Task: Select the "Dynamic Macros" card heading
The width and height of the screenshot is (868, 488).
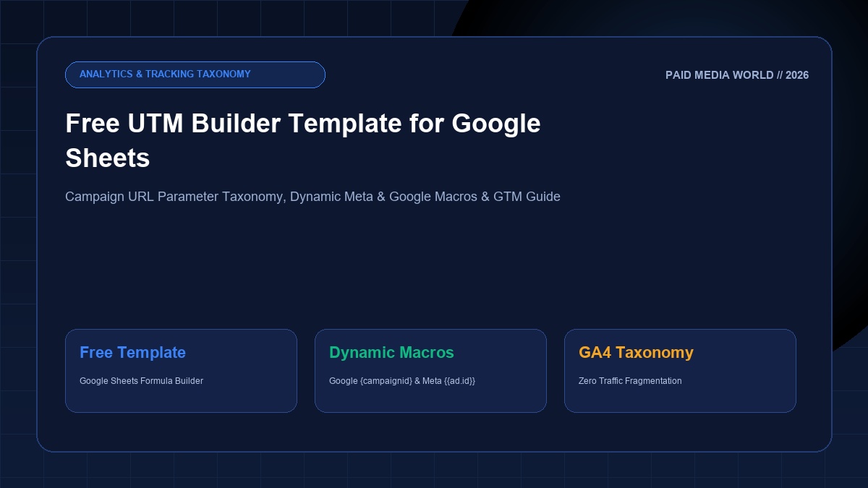Action: [x=391, y=353]
